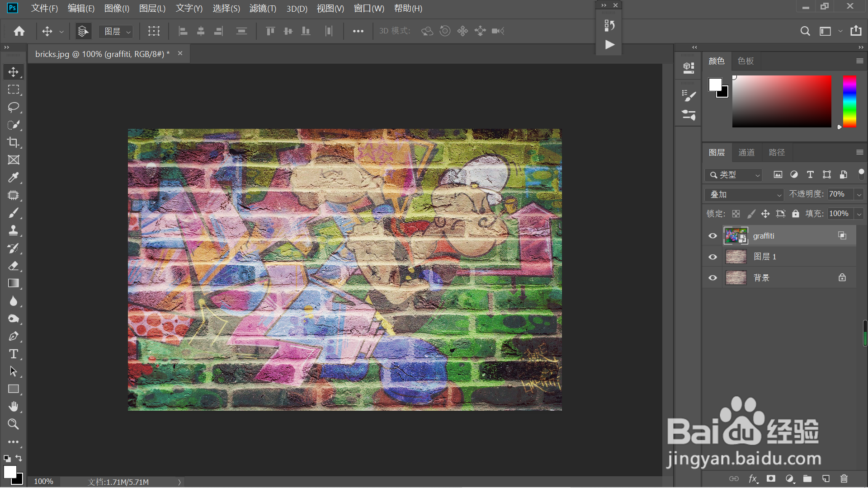868x488 pixels.
Task: Open the 图像(I) menu
Action: click(117, 9)
